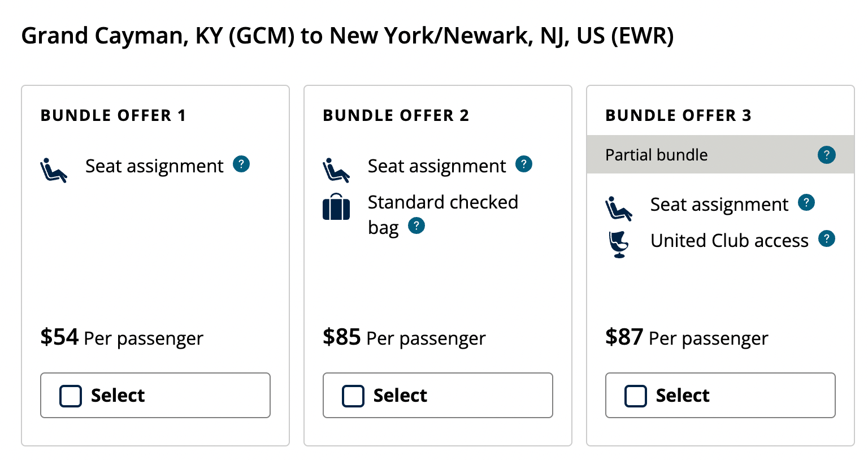The image size is (868, 460).
Task: Open help for Standard checked bag
Action: [416, 226]
